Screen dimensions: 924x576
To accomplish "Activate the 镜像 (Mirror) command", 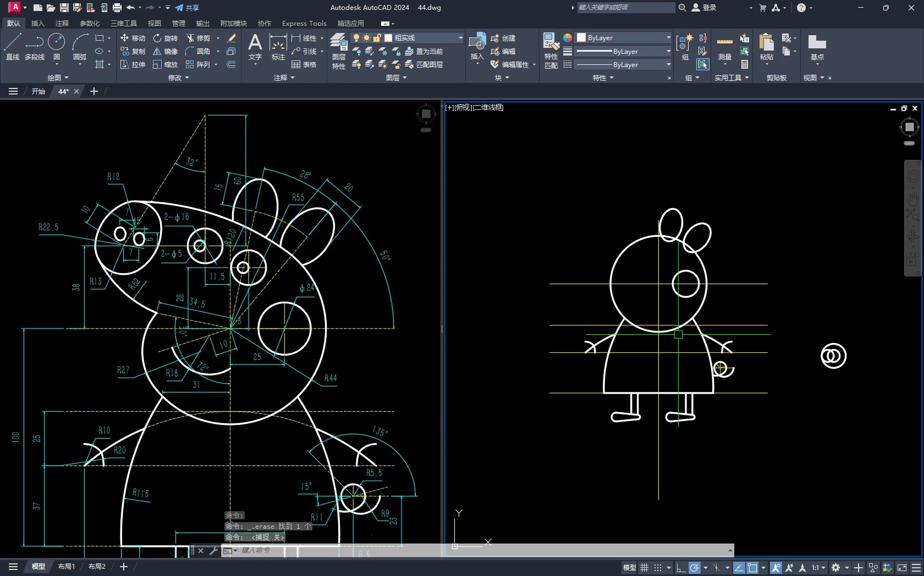I will 166,51.
